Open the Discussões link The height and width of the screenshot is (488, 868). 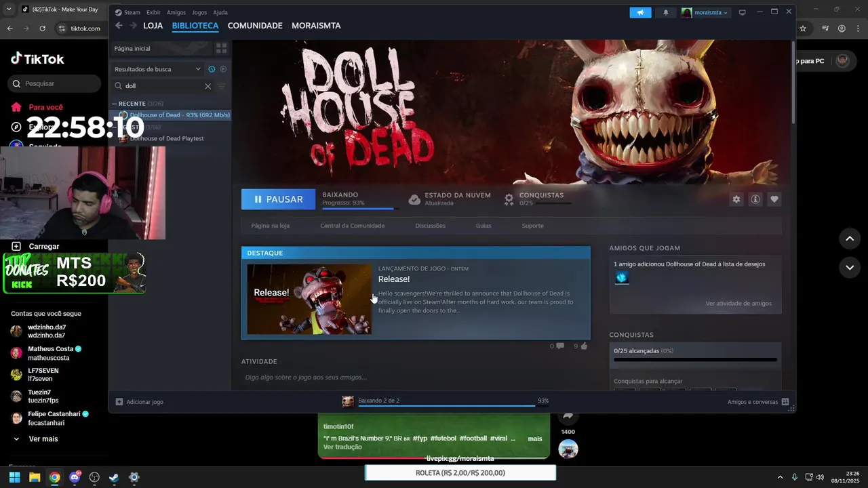[431, 226]
